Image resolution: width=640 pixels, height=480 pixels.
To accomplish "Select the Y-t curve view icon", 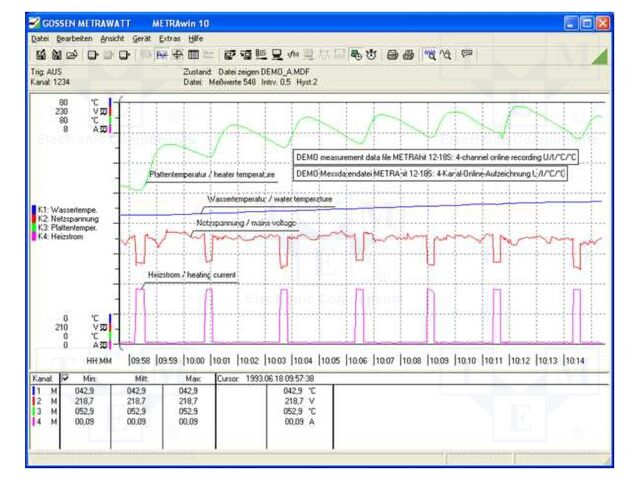I will coord(161,54).
